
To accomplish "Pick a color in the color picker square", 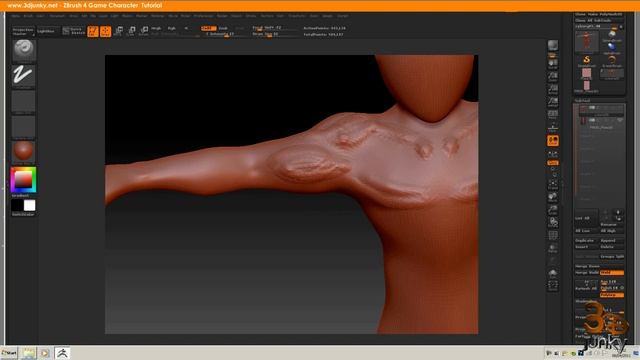I will [x=23, y=179].
